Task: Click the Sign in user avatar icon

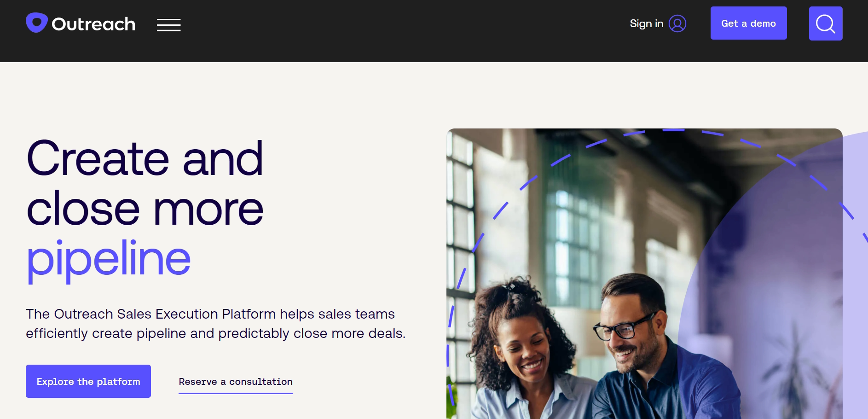Action: (677, 23)
